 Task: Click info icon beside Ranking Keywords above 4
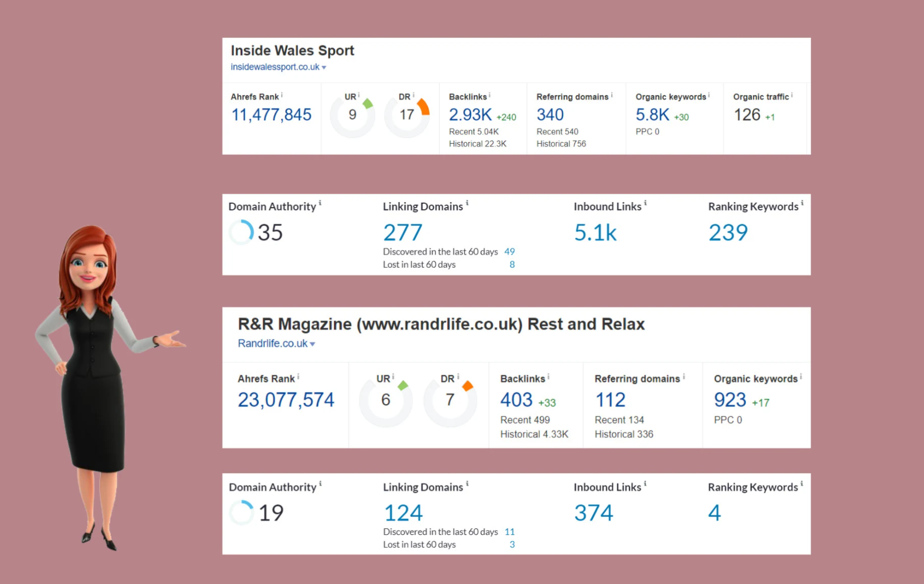pyautogui.click(x=802, y=484)
